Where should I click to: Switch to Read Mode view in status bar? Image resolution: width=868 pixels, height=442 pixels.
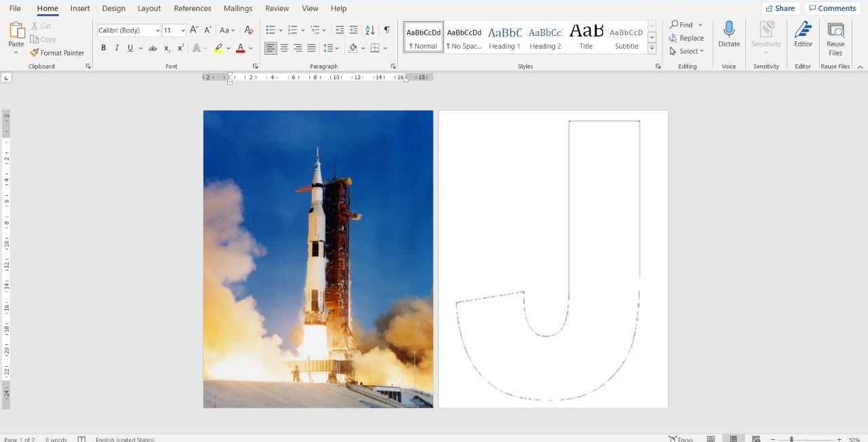711,439
